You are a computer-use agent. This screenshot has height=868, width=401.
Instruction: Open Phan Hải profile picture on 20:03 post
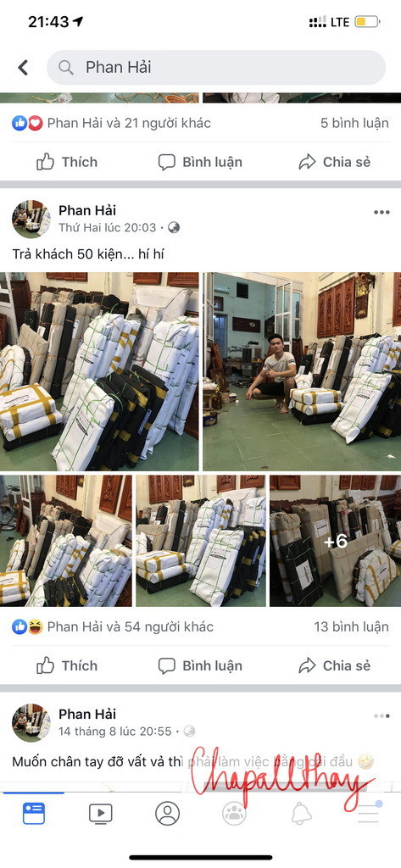click(31, 219)
